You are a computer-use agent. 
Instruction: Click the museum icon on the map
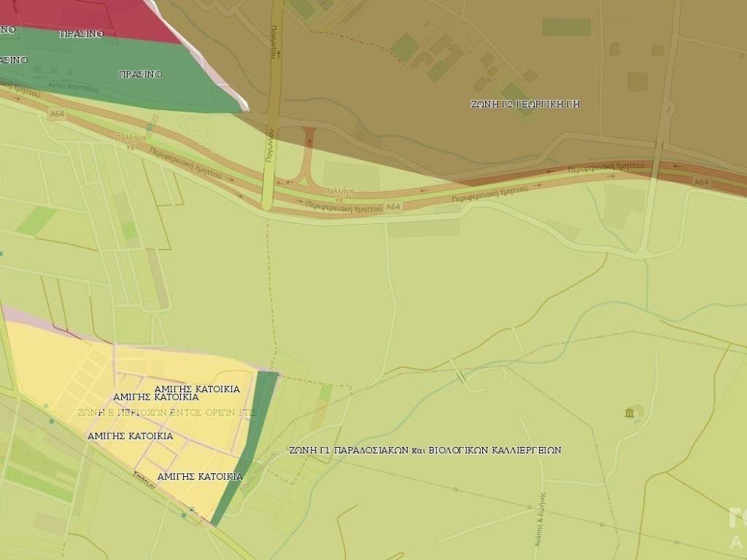click(630, 413)
